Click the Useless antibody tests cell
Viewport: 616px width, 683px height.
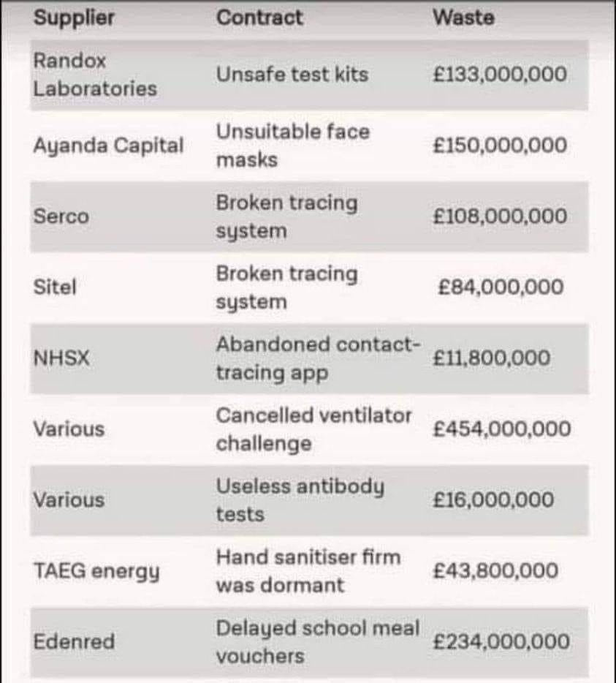300,500
